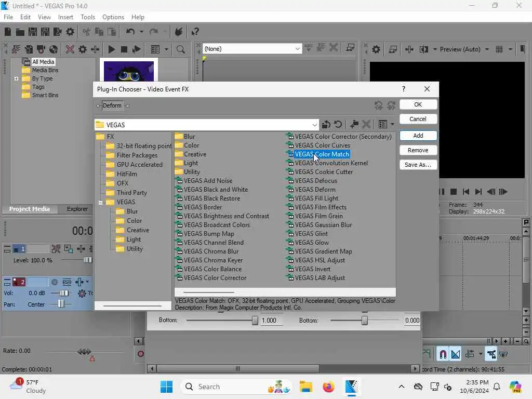The height and width of the screenshot is (399, 532).
Task: Open notifications bell in system tray
Action: [x=497, y=387]
